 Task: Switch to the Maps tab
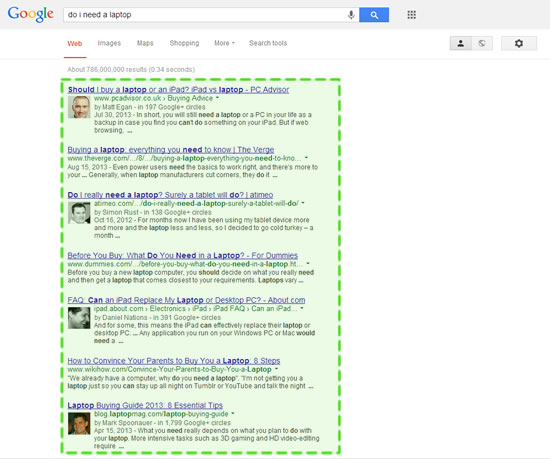145,43
